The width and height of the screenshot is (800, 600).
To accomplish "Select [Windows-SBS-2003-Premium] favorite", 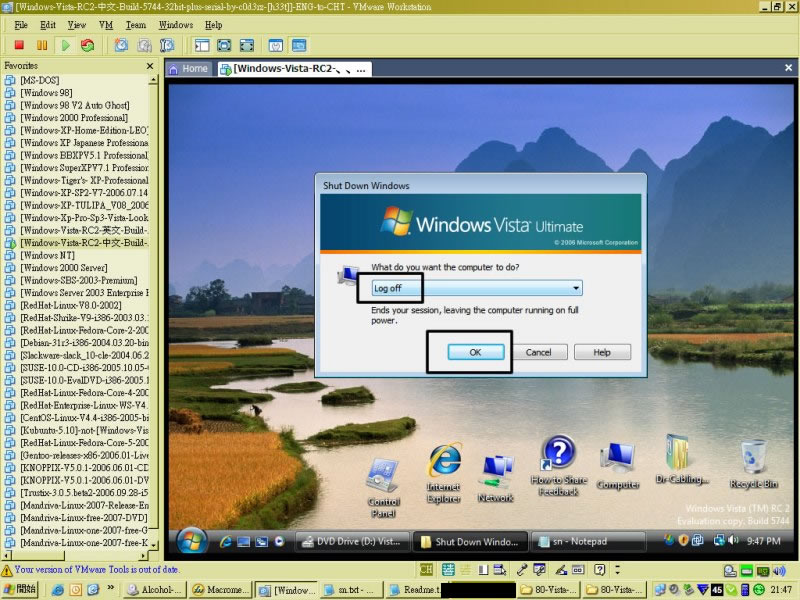I will click(x=79, y=280).
